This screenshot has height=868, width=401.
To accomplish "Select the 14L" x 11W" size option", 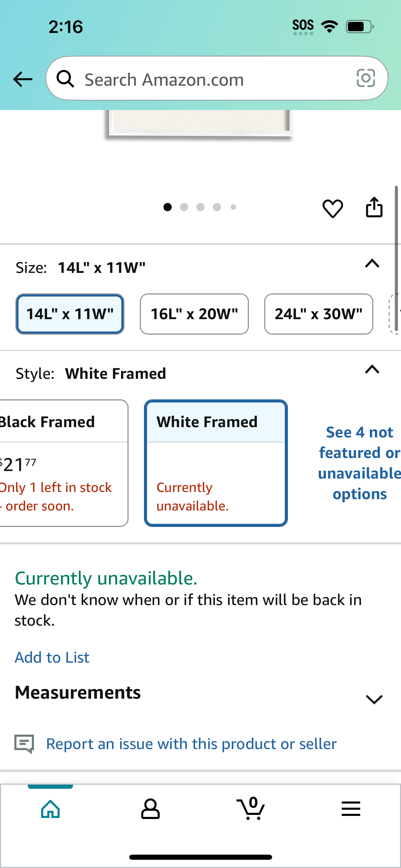I will pyautogui.click(x=70, y=314).
